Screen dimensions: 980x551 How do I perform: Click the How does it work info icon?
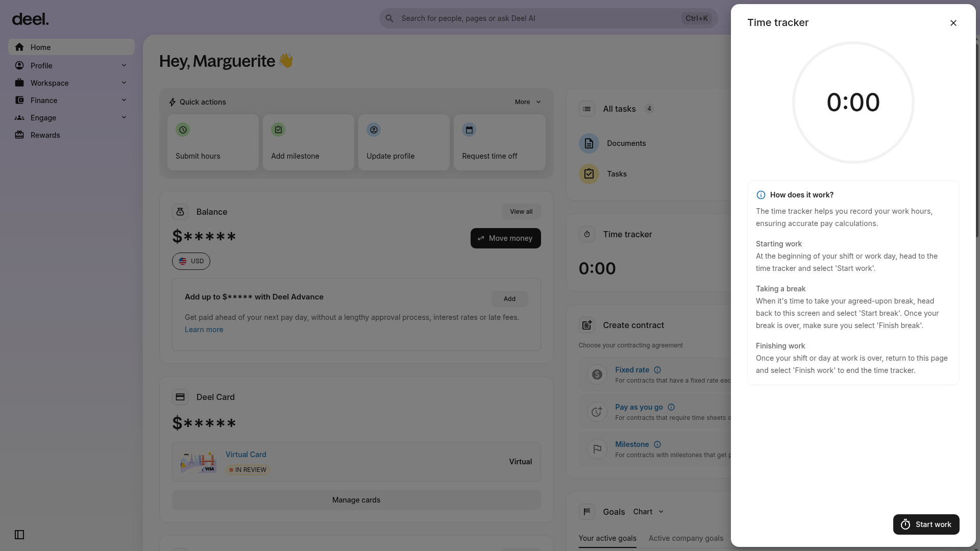click(x=761, y=195)
